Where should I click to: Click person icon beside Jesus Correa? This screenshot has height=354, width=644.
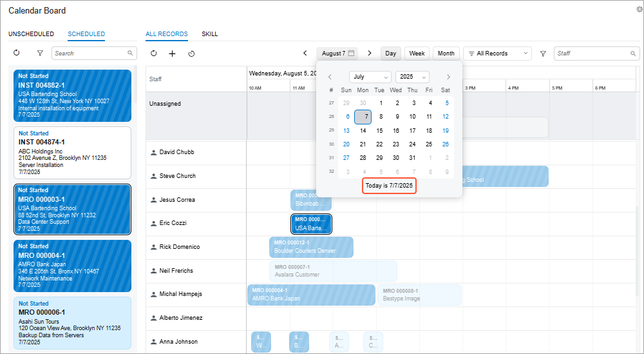[154, 200]
